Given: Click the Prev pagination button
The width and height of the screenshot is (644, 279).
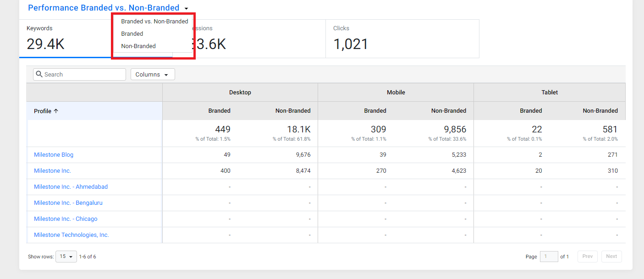Looking at the screenshot, I should tap(588, 257).
